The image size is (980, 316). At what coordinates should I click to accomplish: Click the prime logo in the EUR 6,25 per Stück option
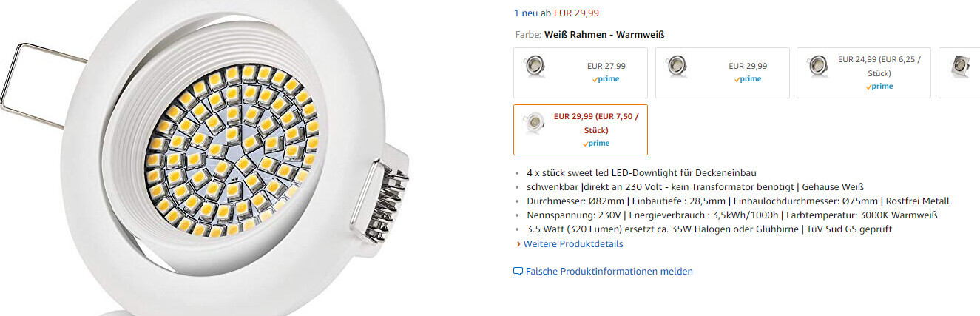879,87
